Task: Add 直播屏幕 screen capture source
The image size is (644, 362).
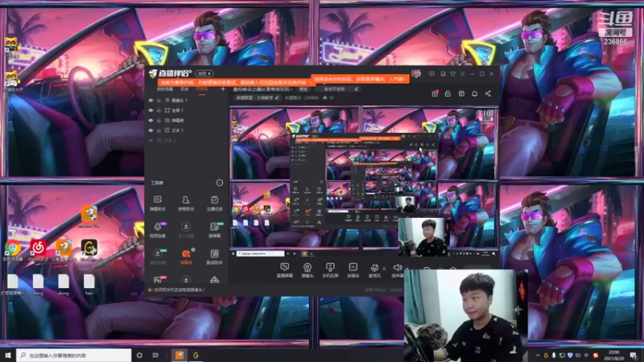Action: 284,270
